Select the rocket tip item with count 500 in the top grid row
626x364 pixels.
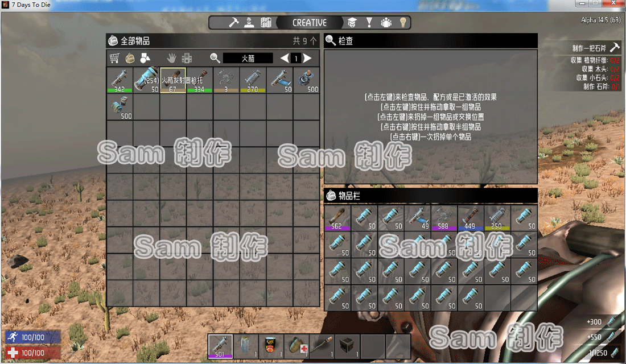point(307,80)
